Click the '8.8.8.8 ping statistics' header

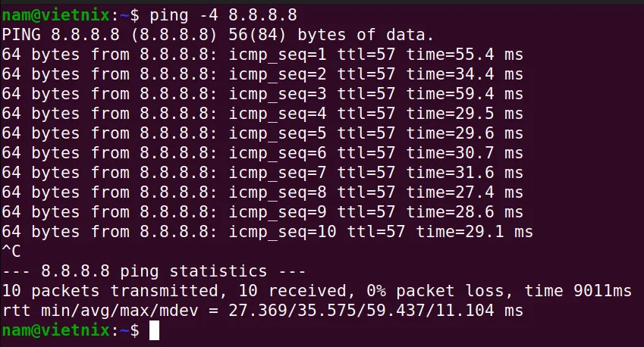coord(154,271)
